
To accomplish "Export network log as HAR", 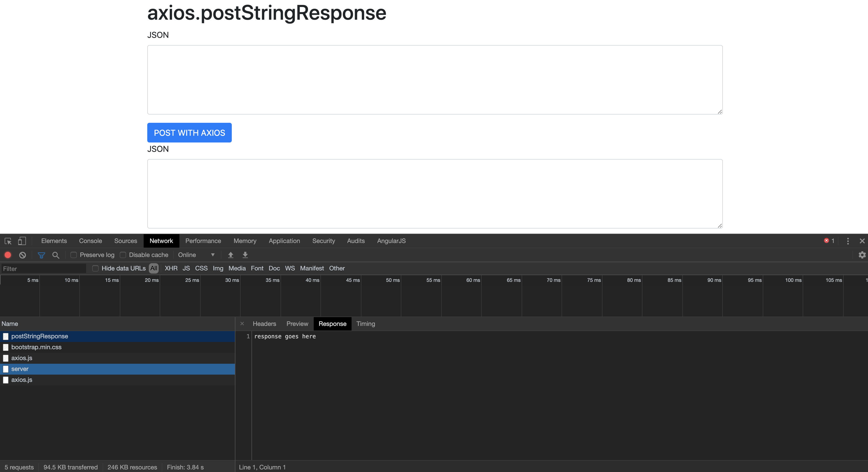I will [x=245, y=255].
